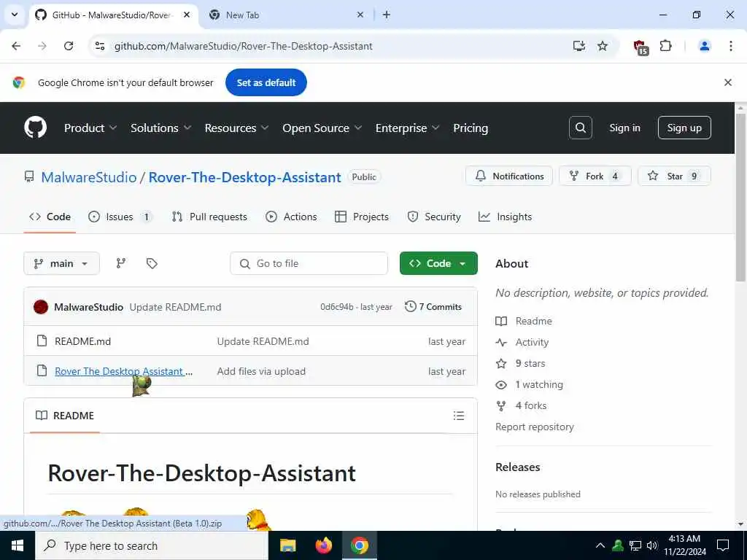Open the Security tab
The height and width of the screenshot is (560, 747).
[433, 217]
